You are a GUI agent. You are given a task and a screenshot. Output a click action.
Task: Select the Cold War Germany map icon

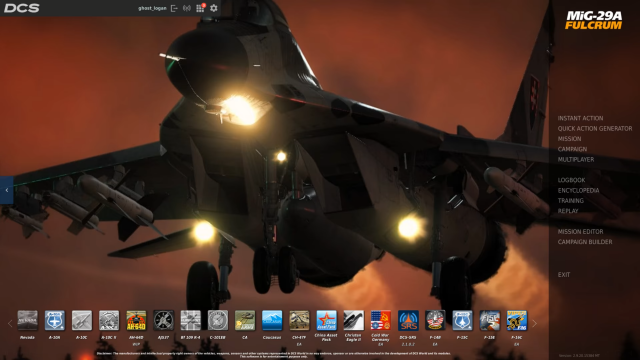pyautogui.click(x=381, y=320)
